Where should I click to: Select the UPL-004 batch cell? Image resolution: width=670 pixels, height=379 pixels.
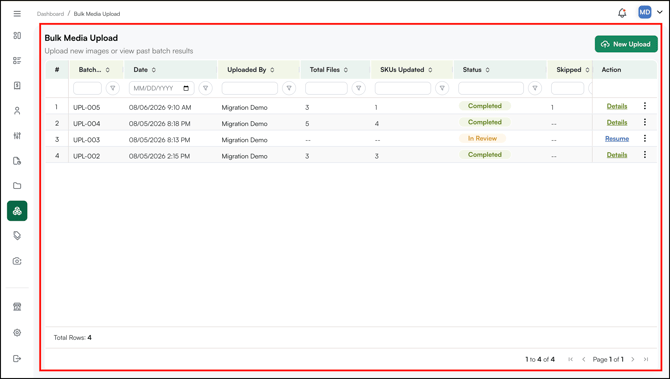coord(87,124)
